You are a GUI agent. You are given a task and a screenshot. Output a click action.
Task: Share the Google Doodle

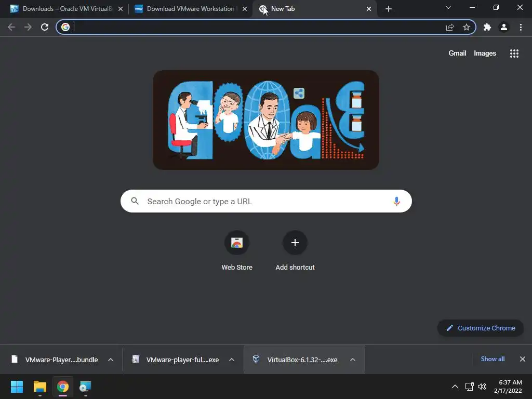click(299, 93)
